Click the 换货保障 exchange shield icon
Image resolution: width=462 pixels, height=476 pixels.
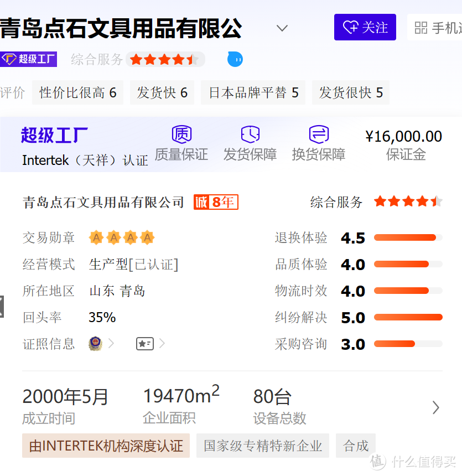coord(319,134)
